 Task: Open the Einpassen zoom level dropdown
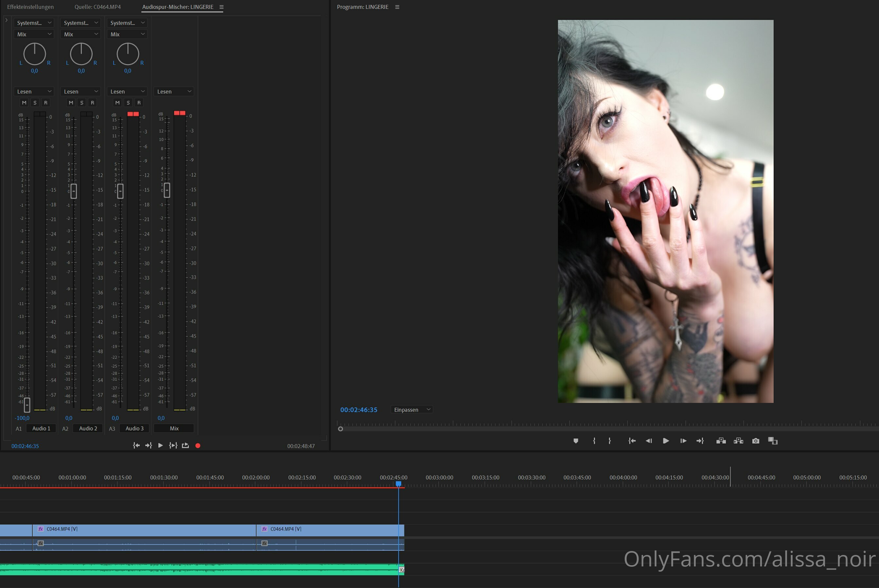tap(412, 409)
